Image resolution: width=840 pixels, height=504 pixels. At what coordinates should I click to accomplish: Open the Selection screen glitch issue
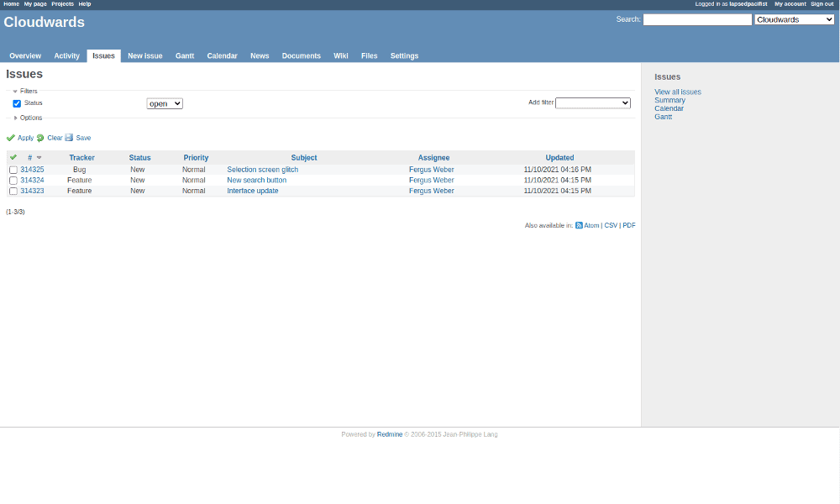click(x=262, y=170)
